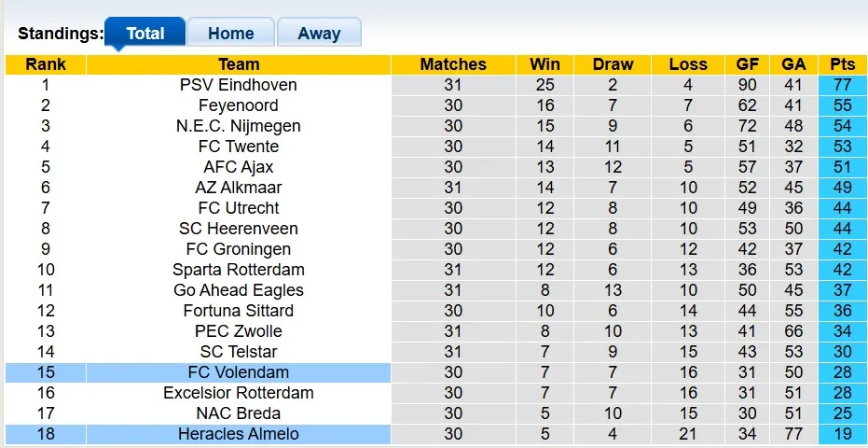
Task: Click PSV Eindhoven's 77 points cell
Action: pyautogui.click(x=842, y=85)
